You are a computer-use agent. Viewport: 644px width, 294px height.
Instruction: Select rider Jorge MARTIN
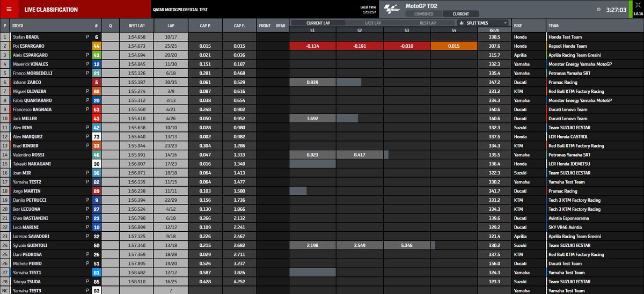click(x=27, y=190)
